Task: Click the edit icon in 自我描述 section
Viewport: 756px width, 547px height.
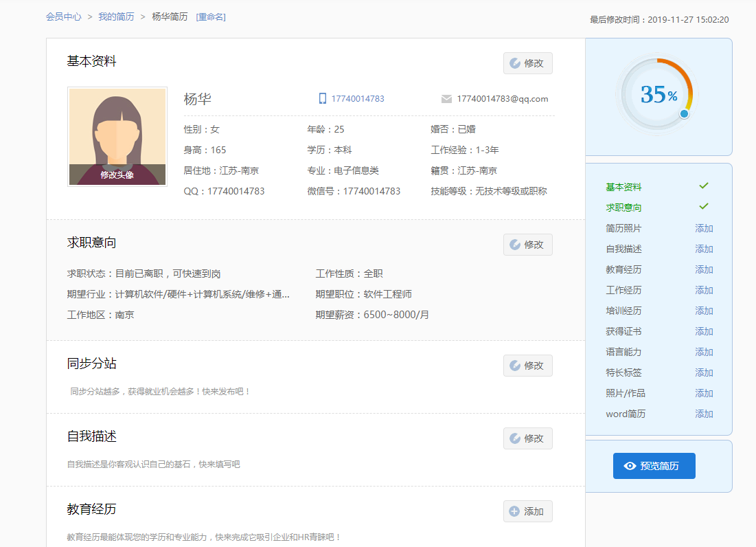Action: tap(515, 438)
